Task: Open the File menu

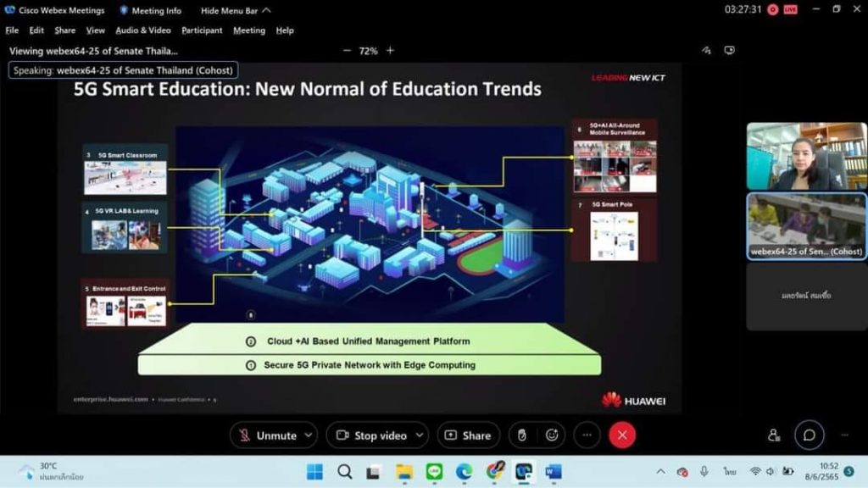Action: [12, 30]
